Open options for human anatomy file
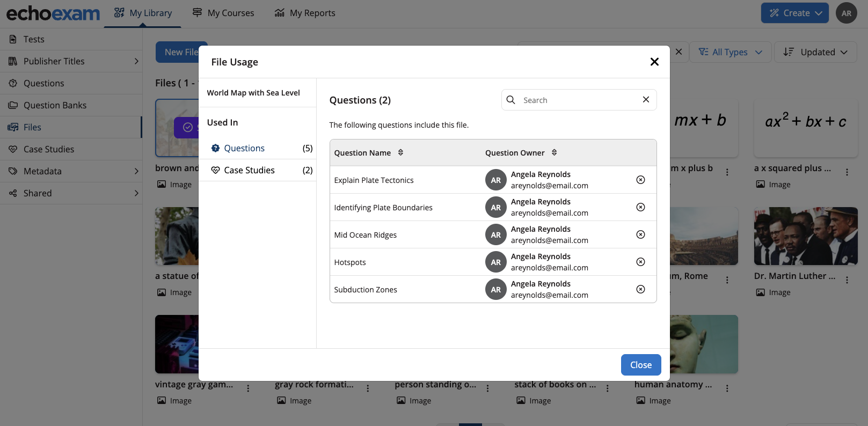The width and height of the screenshot is (868, 426). [727, 388]
